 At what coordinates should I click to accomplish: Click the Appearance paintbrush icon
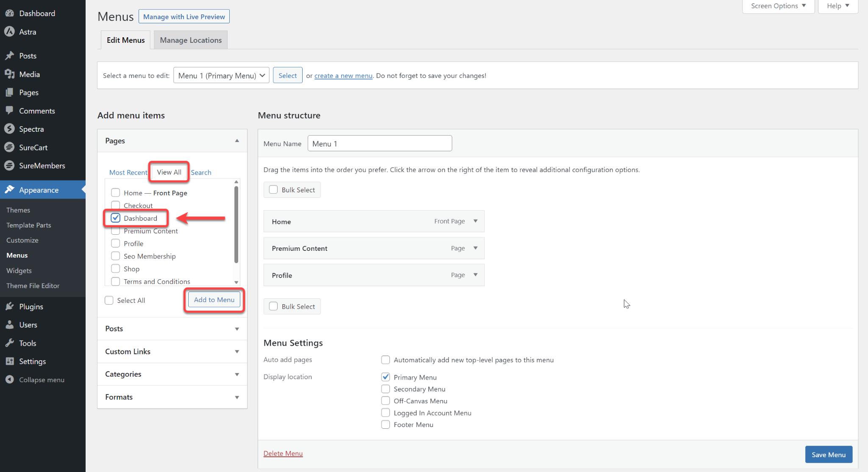10,189
